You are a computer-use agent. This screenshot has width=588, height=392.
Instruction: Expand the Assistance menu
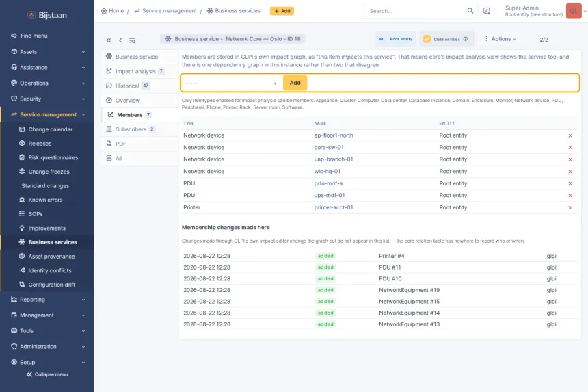(x=47, y=68)
